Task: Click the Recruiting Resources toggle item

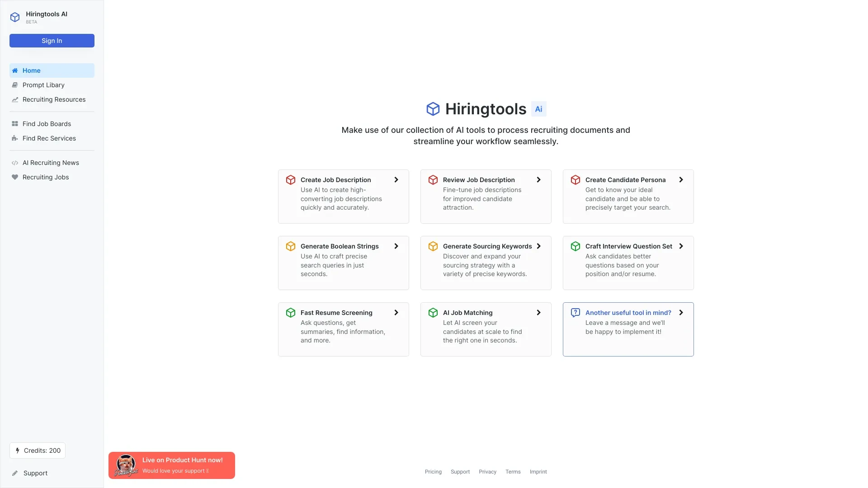Action: [x=54, y=99]
